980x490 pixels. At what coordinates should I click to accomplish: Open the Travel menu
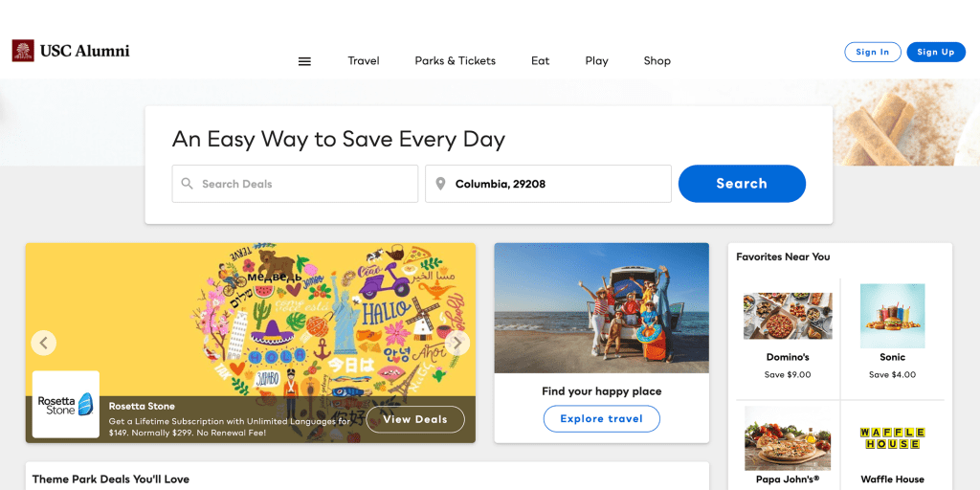pyautogui.click(x=364, y=60)
